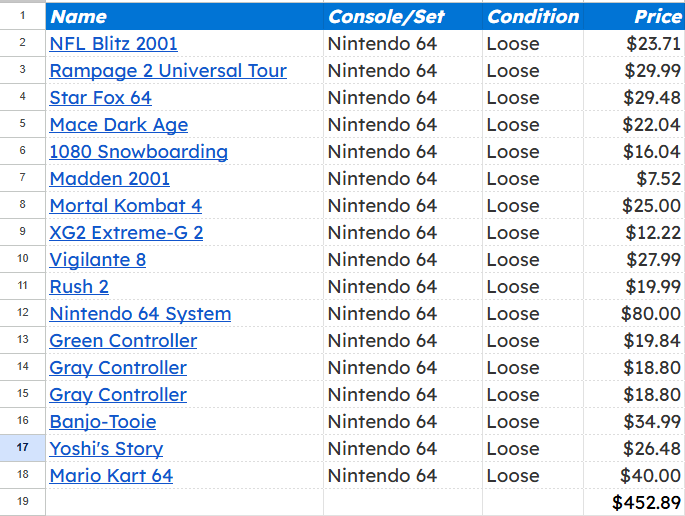Open the Mortal Kombat 4 link
The width and height of the screenshot is (685, 516).
(x=126, y=206)
